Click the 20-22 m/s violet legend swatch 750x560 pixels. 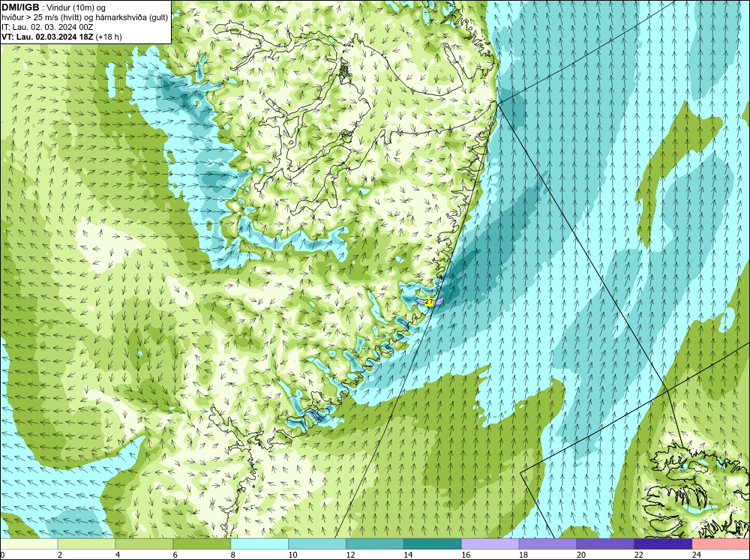click(605, 544)
